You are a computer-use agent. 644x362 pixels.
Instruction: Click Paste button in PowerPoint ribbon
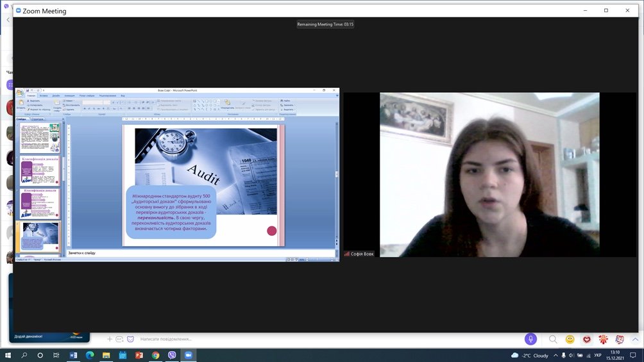[x=21, y=104]
